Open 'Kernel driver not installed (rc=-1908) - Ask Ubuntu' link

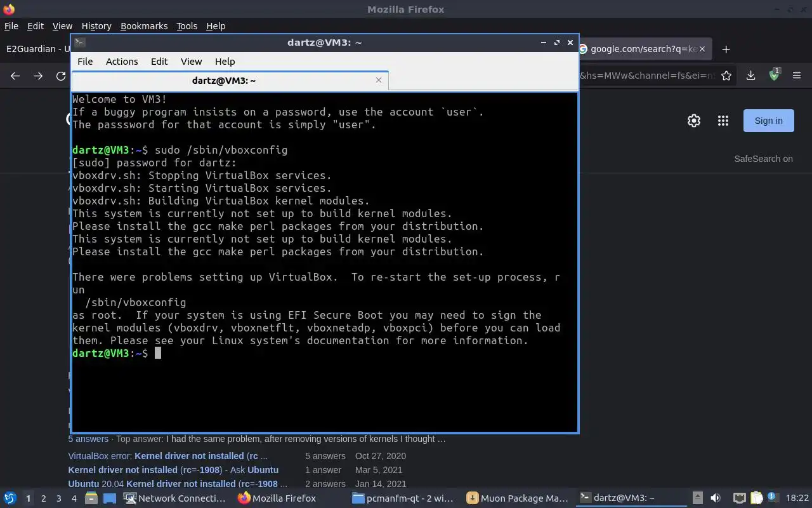coord(173,470)
